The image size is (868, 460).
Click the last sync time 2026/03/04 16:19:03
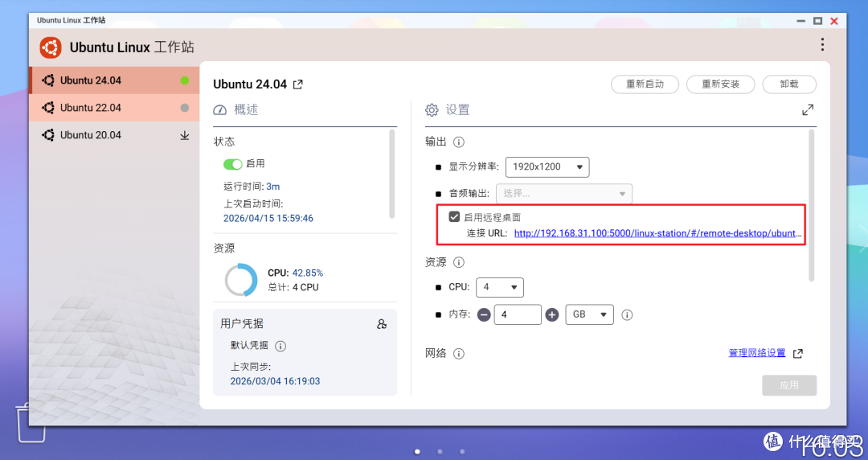[x=275, y=381]
